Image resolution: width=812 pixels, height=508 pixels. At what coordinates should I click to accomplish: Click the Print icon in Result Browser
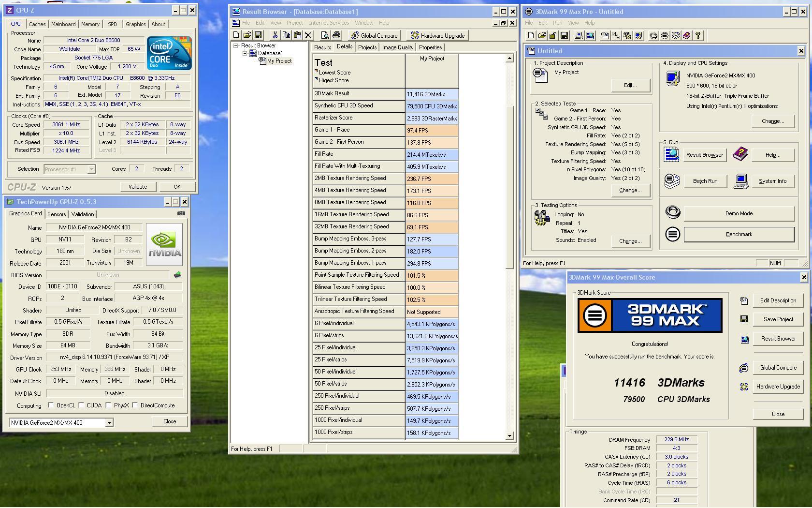(336, 35)
